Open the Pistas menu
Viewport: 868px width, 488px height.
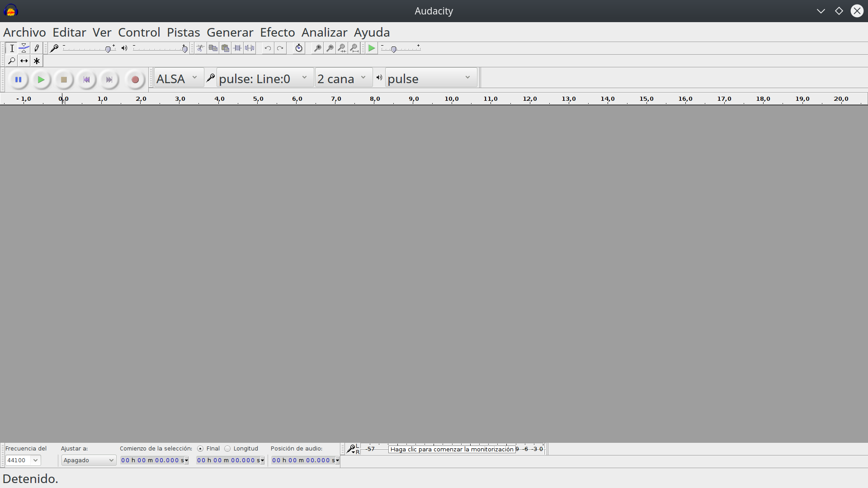coord(183,33)
